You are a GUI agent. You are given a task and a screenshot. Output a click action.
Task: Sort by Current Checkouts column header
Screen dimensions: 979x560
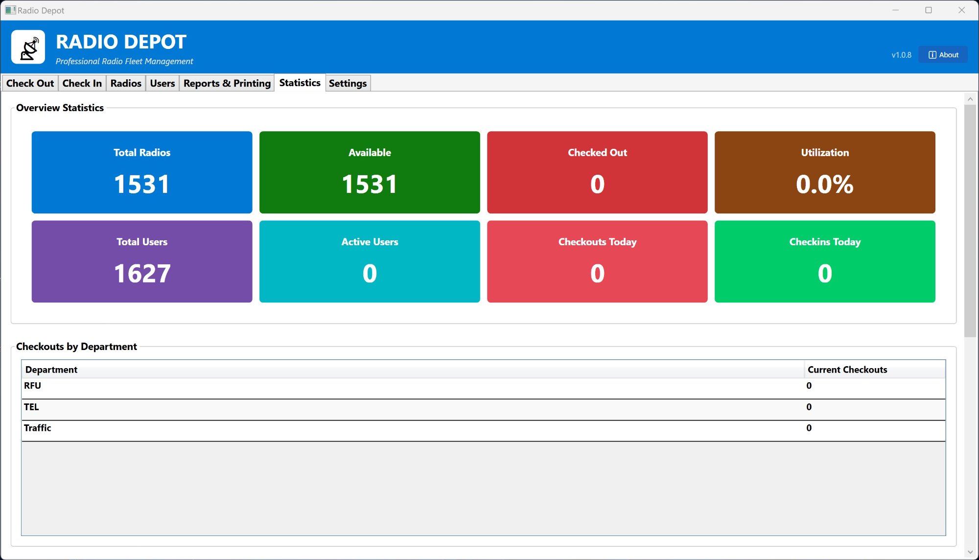pyautogui.click(x=847, y=370)
